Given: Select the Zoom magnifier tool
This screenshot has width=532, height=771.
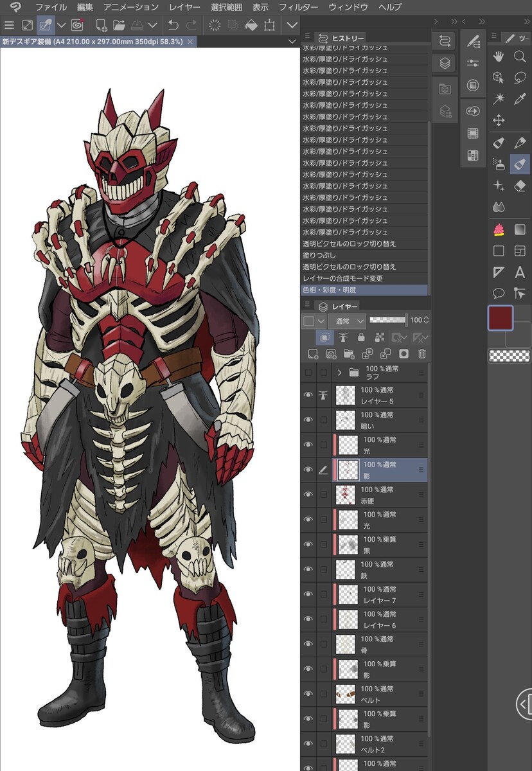Looking at the screenshot, I should 520,57.
